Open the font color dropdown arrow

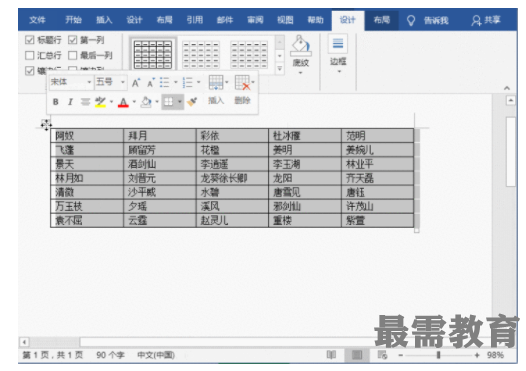(134, 102)
